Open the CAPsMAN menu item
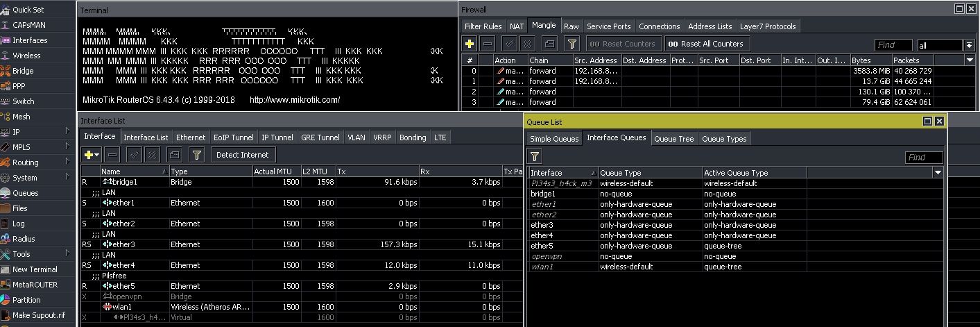The height and width of the screenshot is (327, 980). pos(28,25)
